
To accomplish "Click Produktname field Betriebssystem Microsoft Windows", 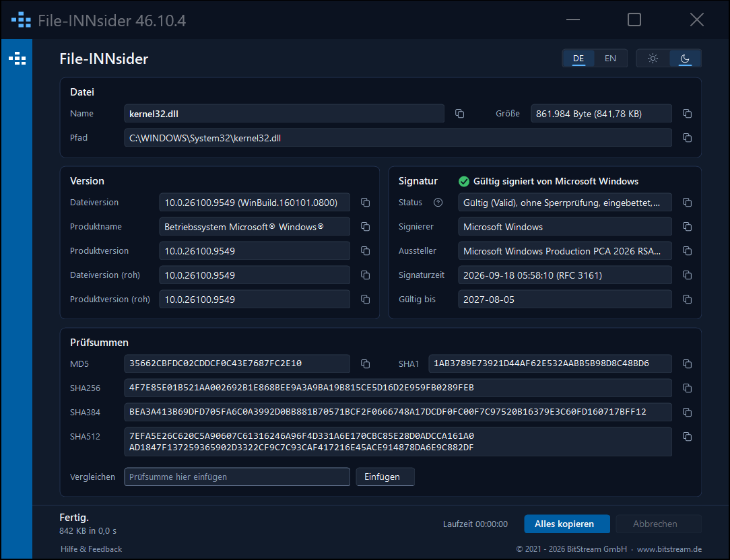I will point(255,227).
